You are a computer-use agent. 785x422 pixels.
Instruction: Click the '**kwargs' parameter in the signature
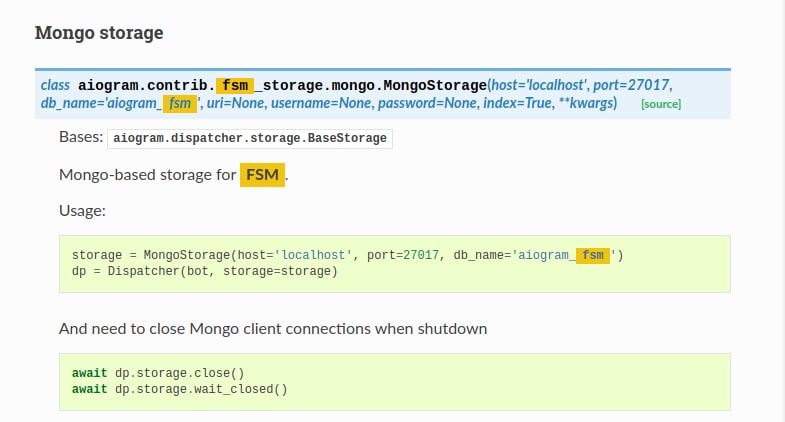[586, 103]
